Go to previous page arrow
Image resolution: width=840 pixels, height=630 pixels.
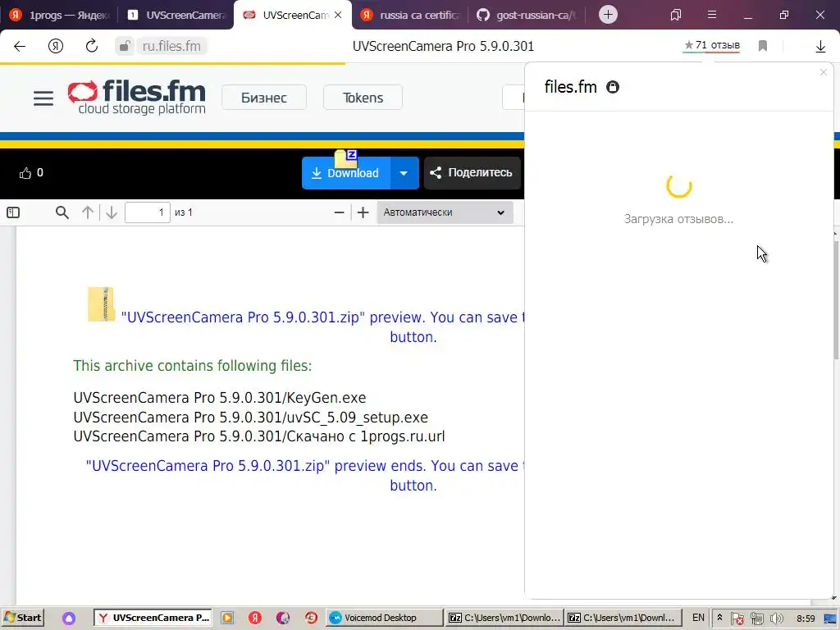point(88,212)
